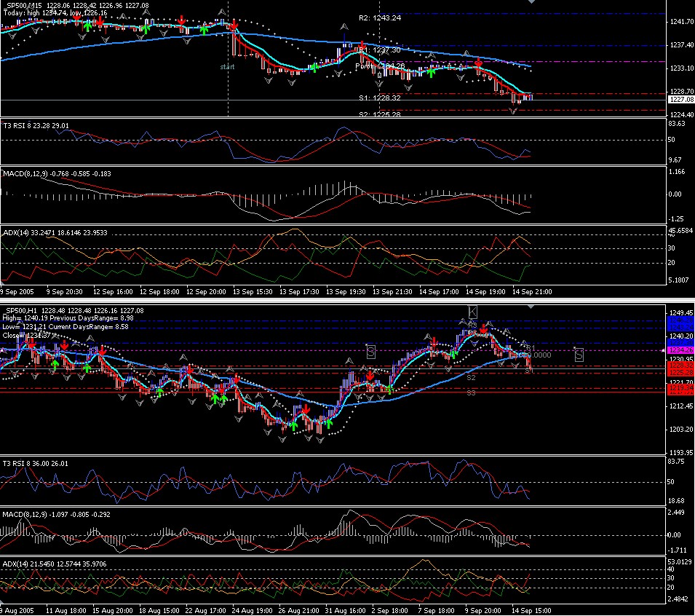Select the 'S2: 1225.28' support label
The height and width of the screenshot is (616, 695).
pos(379,114)
